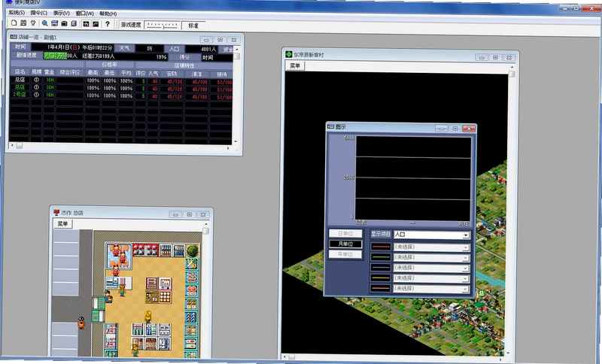The height and width of the screenshot is (364, 602).
Task: Click the New file toolbar icon
Action: click(14, 23)
